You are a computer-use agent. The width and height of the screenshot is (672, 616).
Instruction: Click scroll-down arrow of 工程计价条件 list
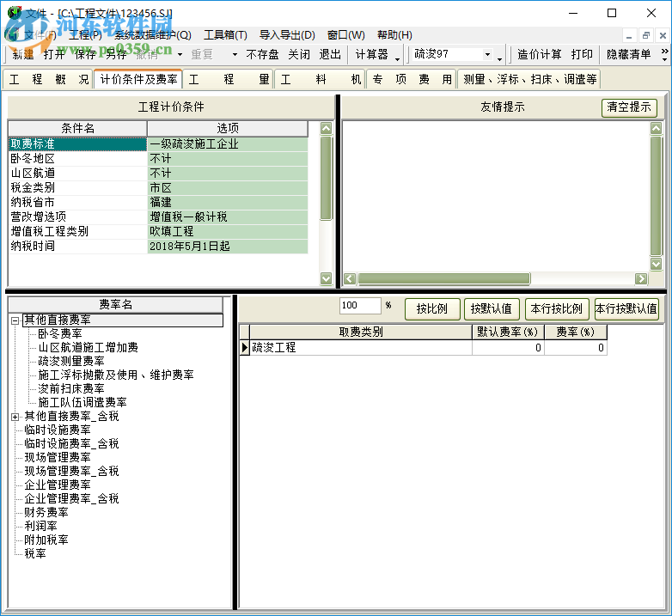327,279
